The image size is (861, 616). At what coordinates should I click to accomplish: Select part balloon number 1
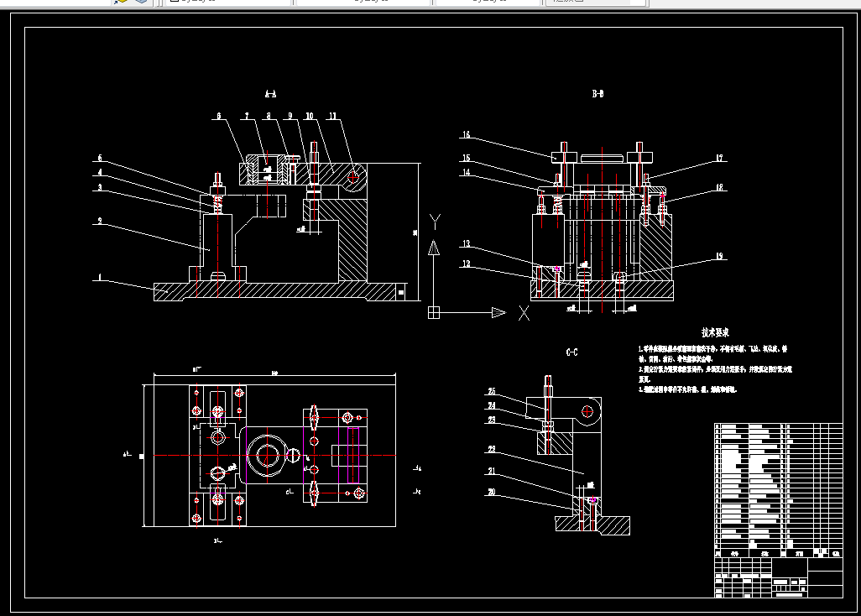point(100,277)
